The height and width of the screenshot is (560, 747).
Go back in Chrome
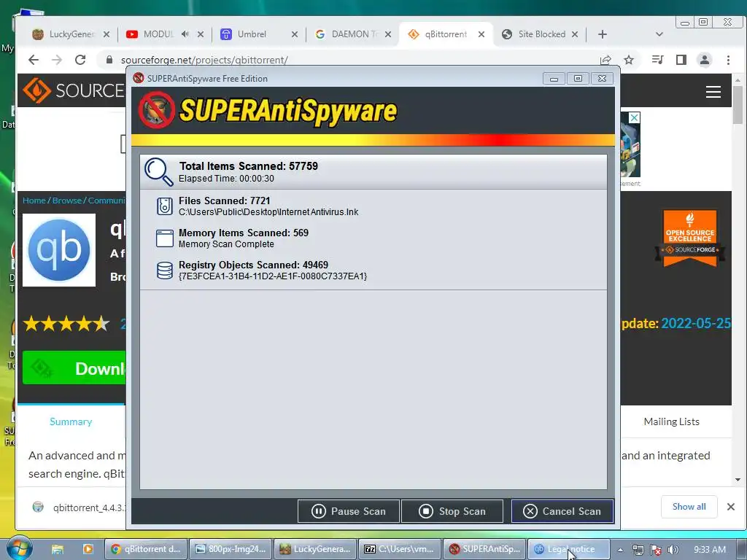click(34, 60)
